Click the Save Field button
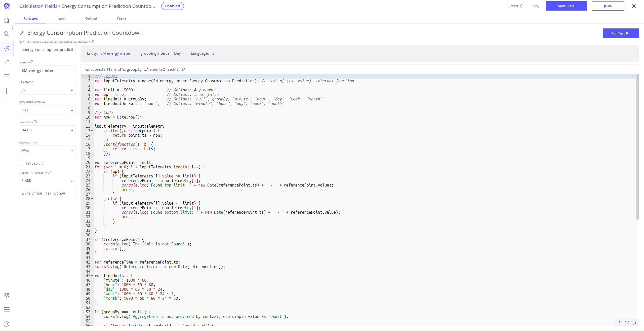Screen dimensions: 644x331 coord(566,6)
